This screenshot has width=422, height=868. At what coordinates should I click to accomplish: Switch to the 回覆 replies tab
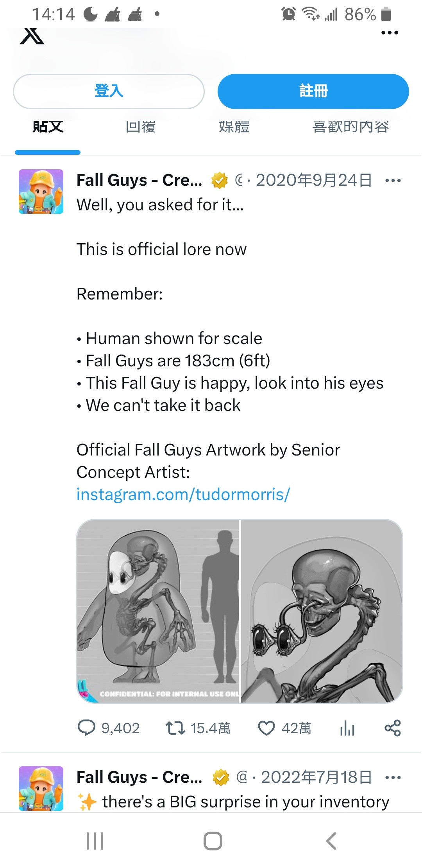[x=141, y=127]
